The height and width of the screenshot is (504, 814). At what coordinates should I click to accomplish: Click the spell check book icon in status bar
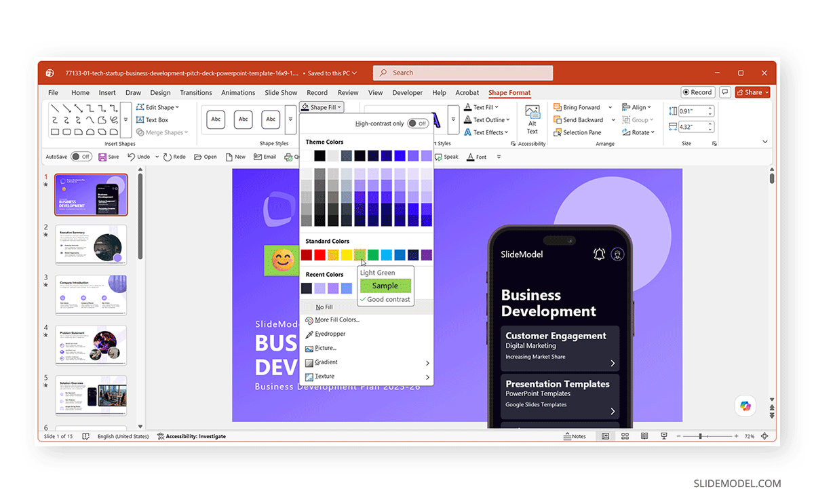[85, 436]
